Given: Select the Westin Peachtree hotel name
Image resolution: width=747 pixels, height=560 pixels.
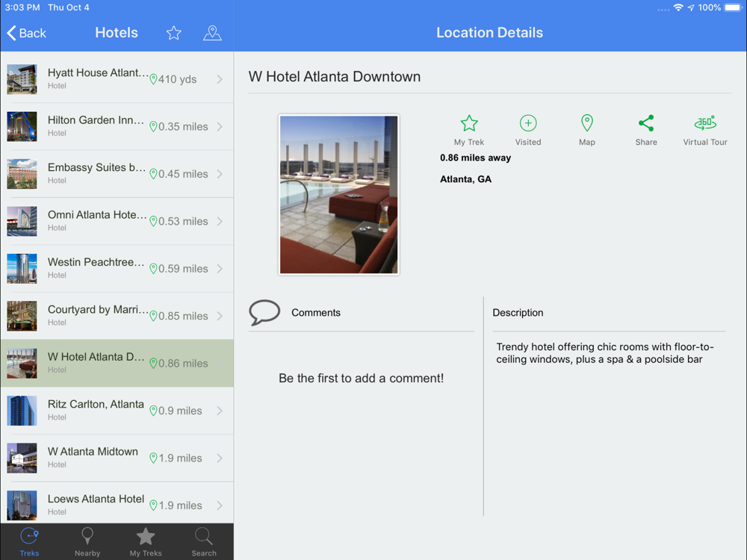Looking at the screenshot, I should (x=96, y=262).
